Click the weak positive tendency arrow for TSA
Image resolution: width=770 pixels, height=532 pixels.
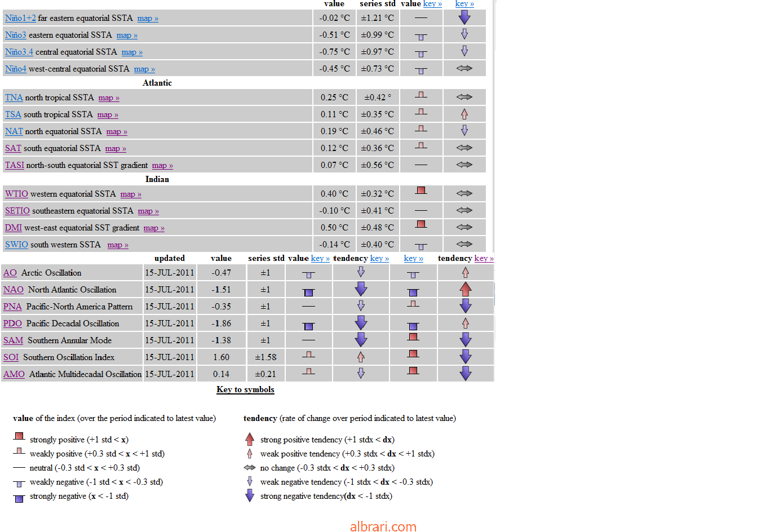pos(464,114)
